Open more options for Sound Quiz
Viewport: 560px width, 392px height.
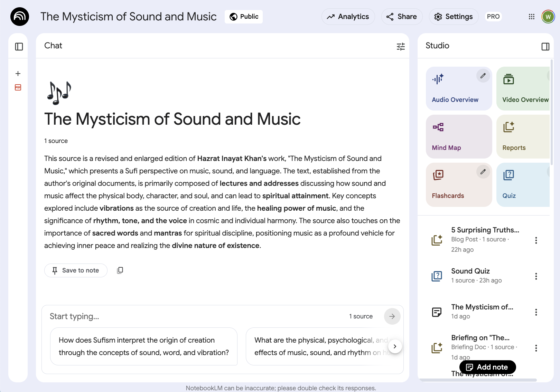536,276
